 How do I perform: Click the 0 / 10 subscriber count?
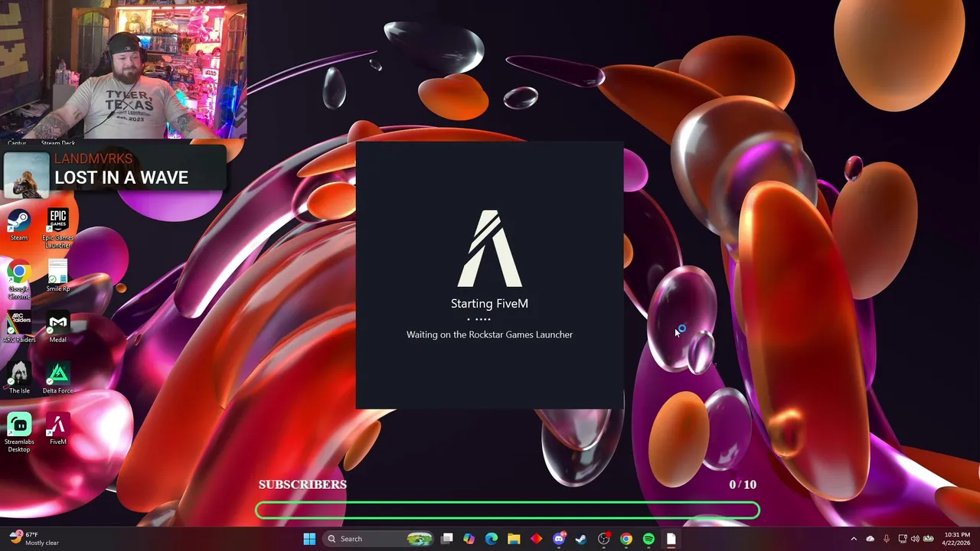[x=743, y=484]
